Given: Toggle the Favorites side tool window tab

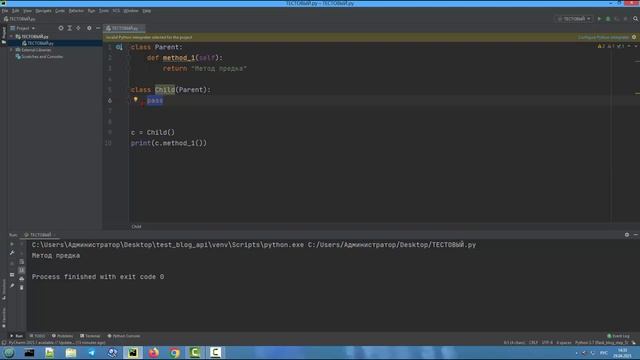Looking at the screenshot, I should [4, 318].
